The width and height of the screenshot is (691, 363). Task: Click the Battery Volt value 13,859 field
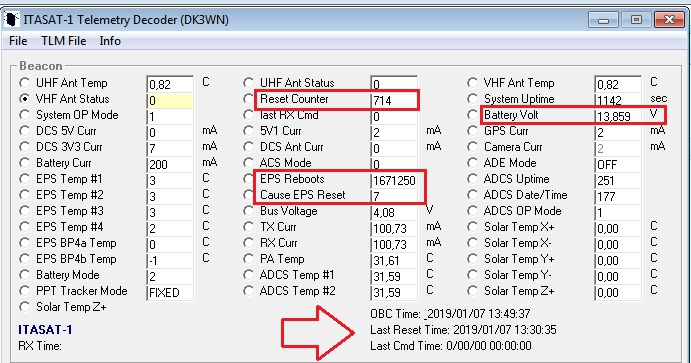618,116
